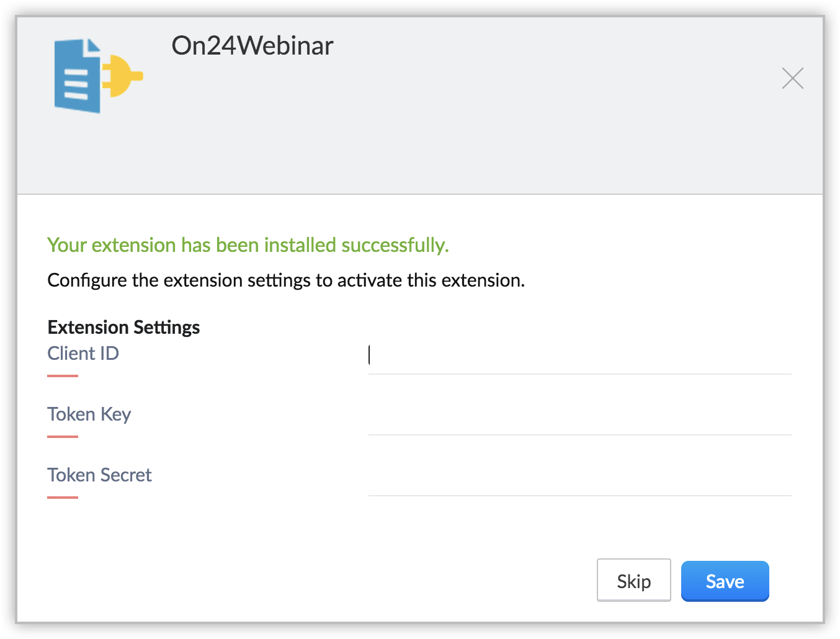The image size is (840, 639).
Task: Close the On24Webinar dialog with the X
Action: [x=792, y=78]
